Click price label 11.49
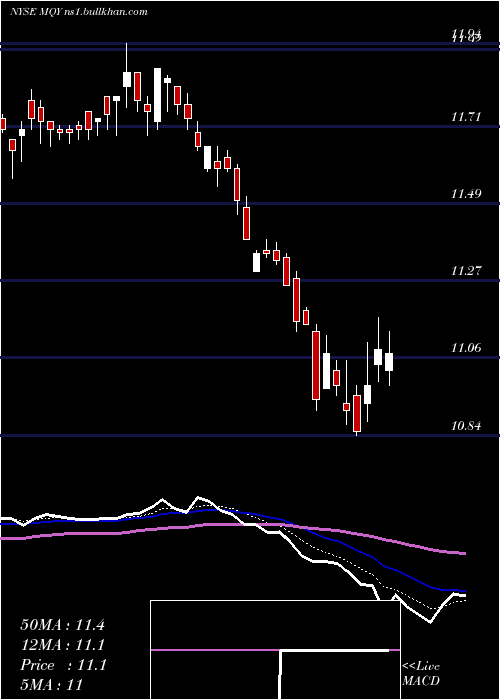Screen dimensions: 500x700 466,194
